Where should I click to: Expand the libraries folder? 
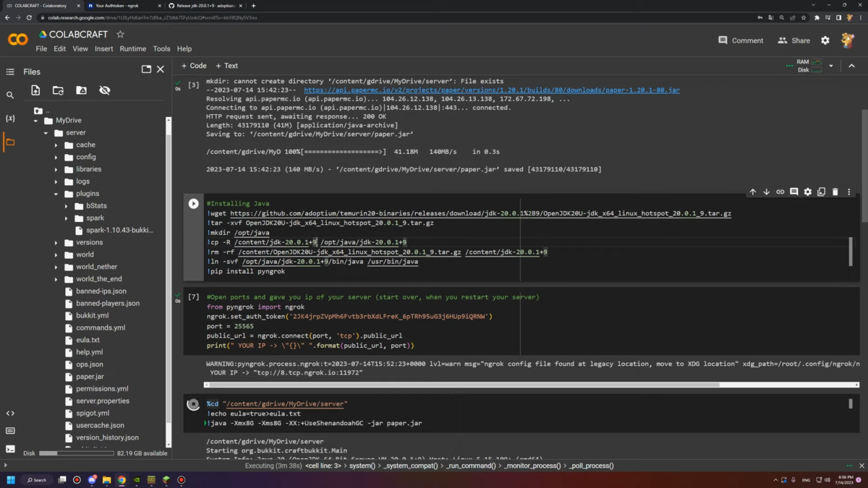[56, 170]
